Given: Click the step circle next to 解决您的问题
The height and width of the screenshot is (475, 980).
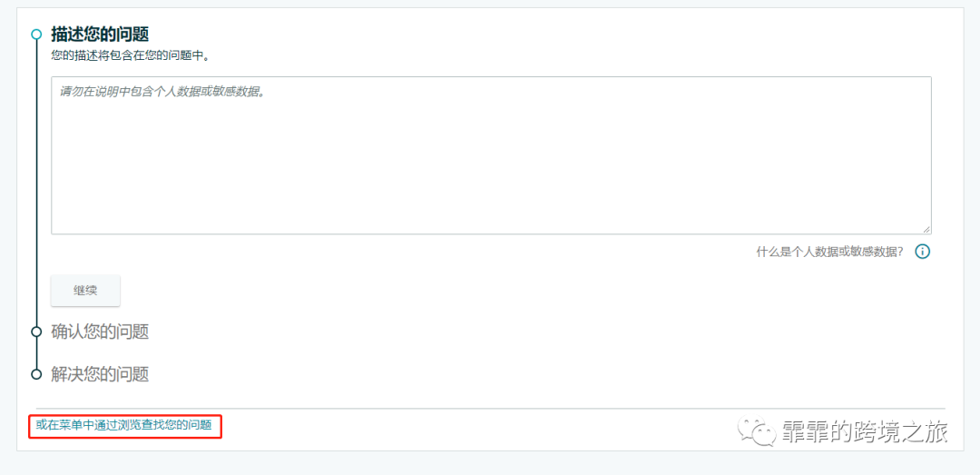Looking at the screenshot, I should click(x=36, y=374).
